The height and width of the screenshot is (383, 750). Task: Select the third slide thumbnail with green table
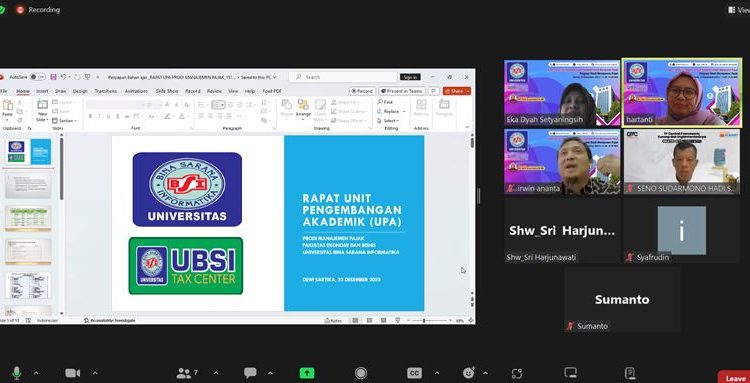tap(28, 219)
